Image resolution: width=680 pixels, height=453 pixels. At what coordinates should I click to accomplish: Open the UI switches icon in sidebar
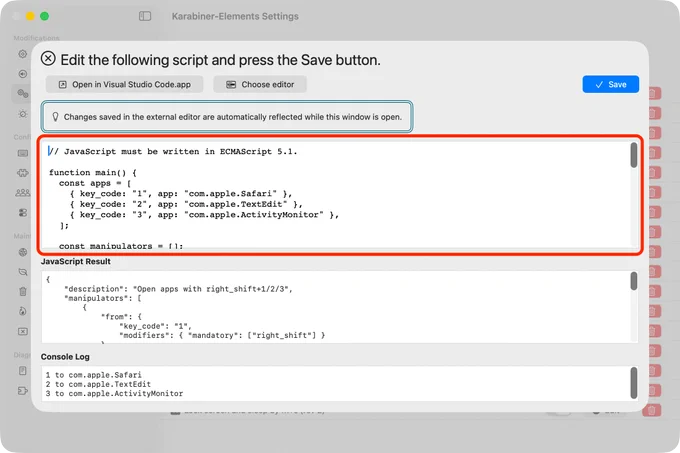pyautogui.click(x=23, y=212)
